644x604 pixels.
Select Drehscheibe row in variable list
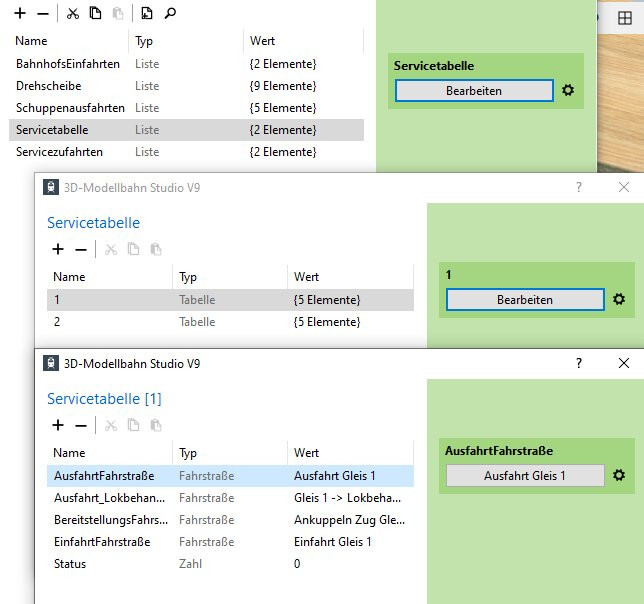[x=186, y=86]
